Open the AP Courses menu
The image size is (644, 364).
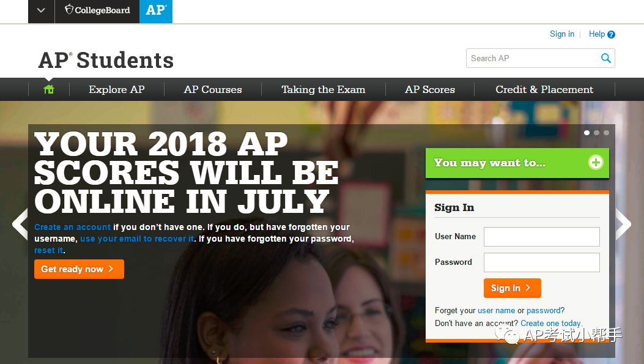click(x=213, y=89)
